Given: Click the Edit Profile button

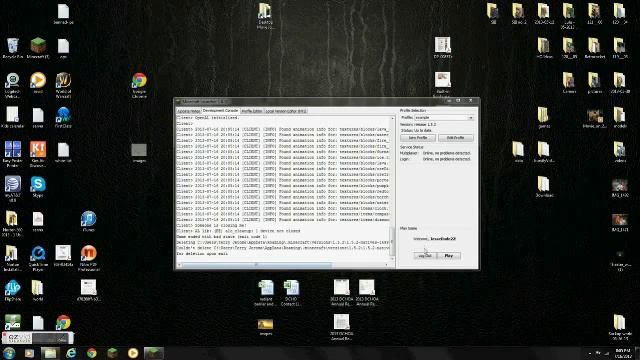Looking at the screenshot, I should [456, 138].
